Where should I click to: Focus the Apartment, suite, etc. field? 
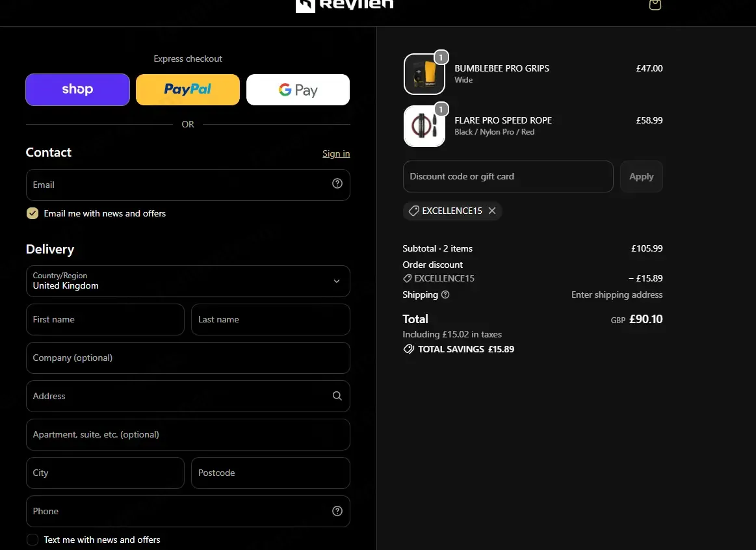point(188,434)
